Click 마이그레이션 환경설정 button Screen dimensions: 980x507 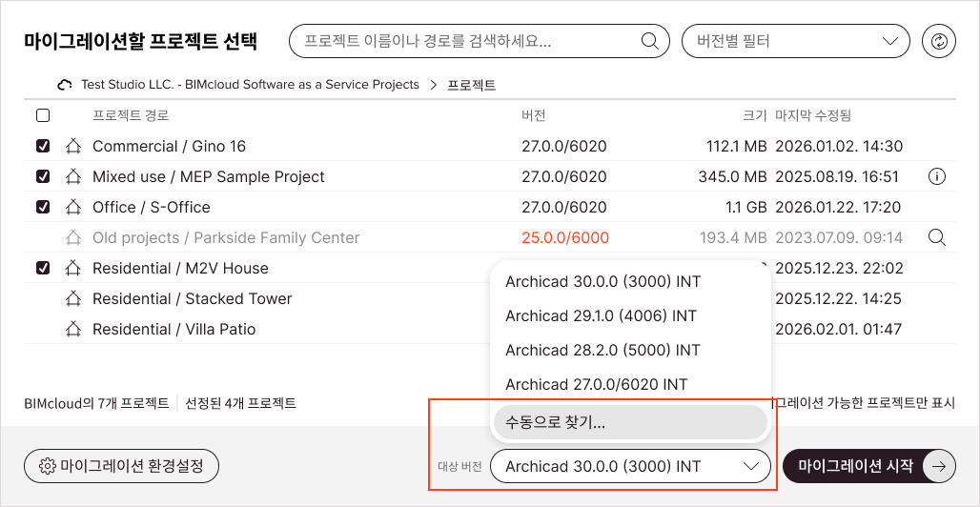pos(121,466)
